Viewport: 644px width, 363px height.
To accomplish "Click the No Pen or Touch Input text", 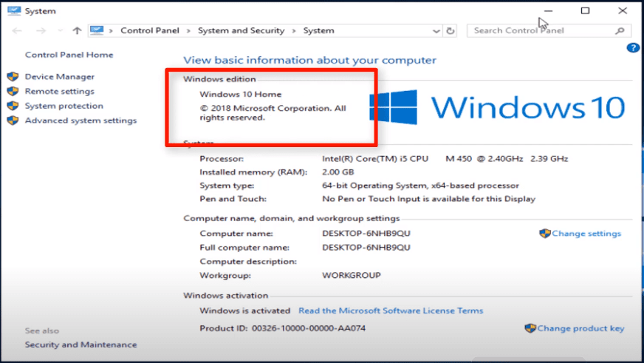I will click(x=429, y=199).
